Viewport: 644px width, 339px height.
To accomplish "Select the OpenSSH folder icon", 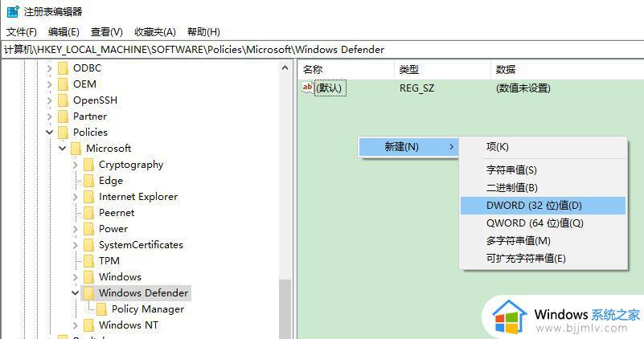I will click(63, 100).
